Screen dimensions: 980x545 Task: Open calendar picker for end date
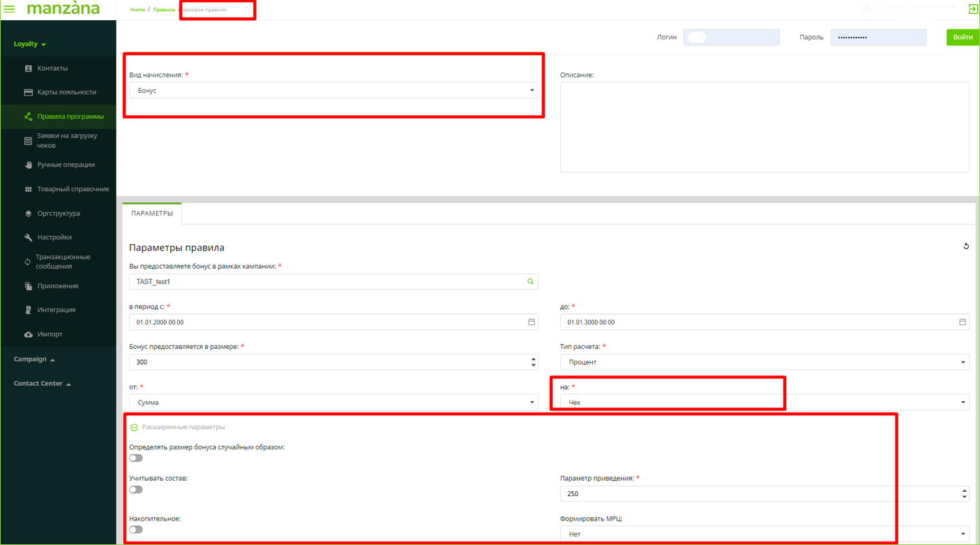pyautogui.click(x=962, y=322)
